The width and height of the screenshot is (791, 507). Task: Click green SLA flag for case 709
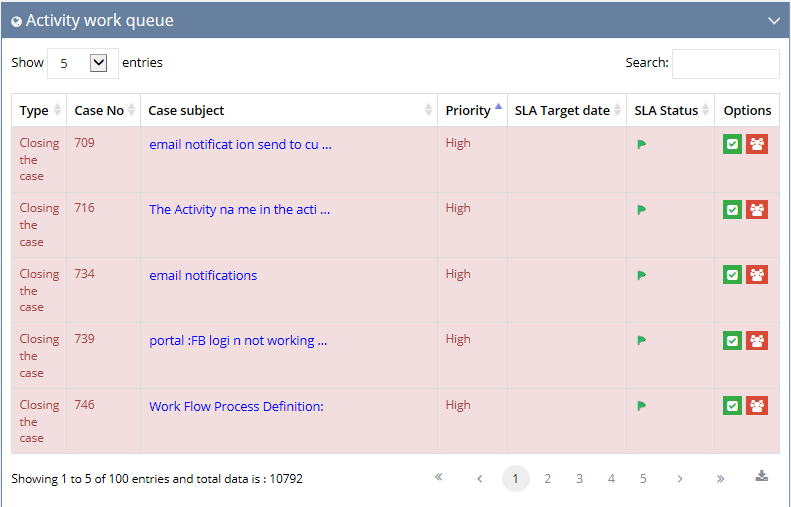[642, 144]
